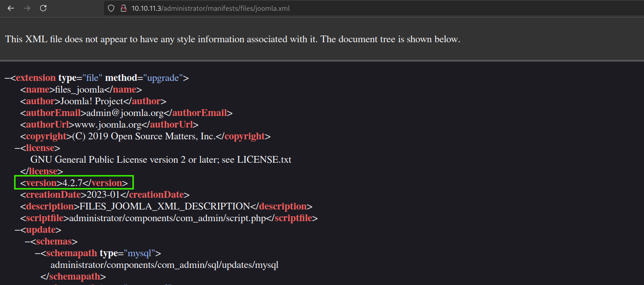Select the copyright Open Source Matters text
644x285 pixels.
(x=144, y=136)
